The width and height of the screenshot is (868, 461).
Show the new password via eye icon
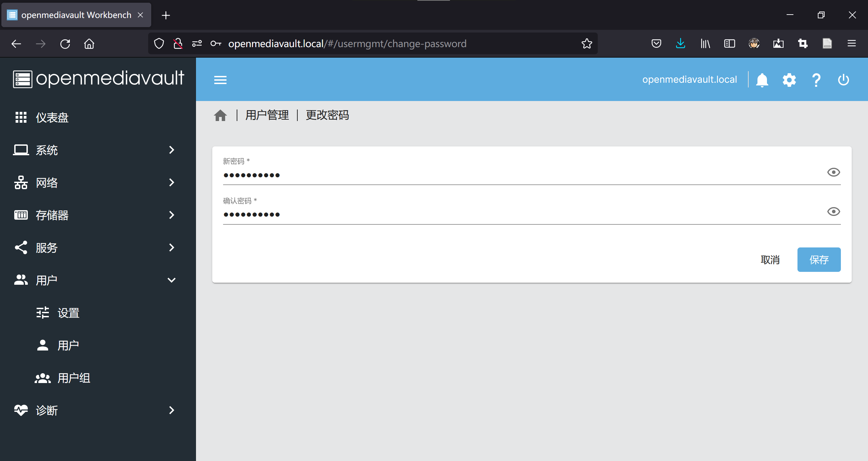point(833,172)
